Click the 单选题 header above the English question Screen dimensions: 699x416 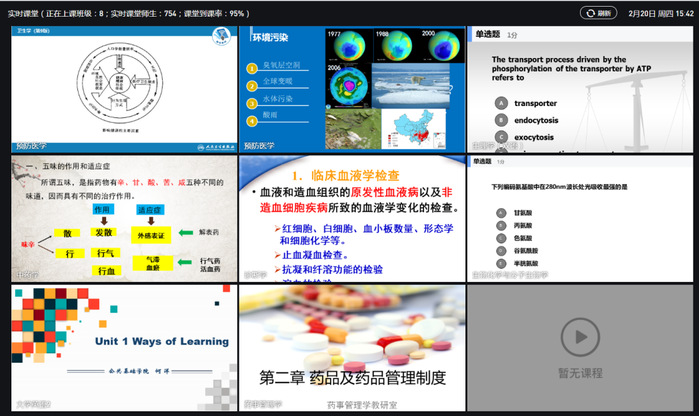coord(488,34)
